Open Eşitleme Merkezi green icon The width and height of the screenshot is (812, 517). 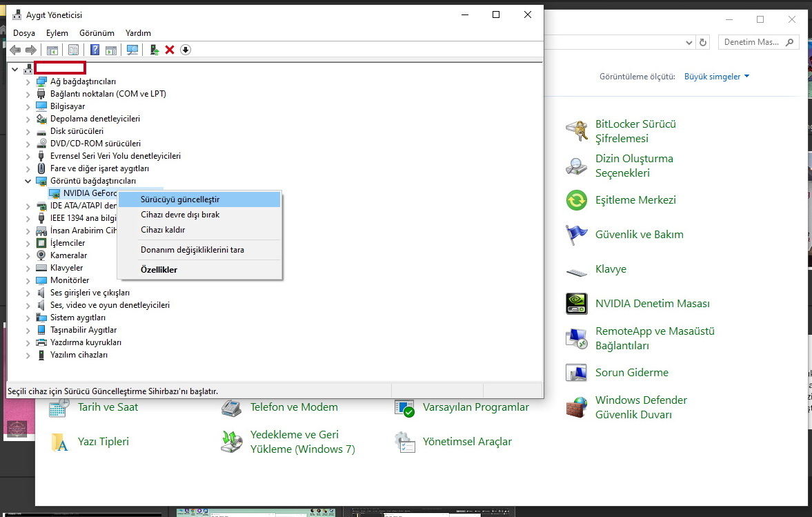576,200
